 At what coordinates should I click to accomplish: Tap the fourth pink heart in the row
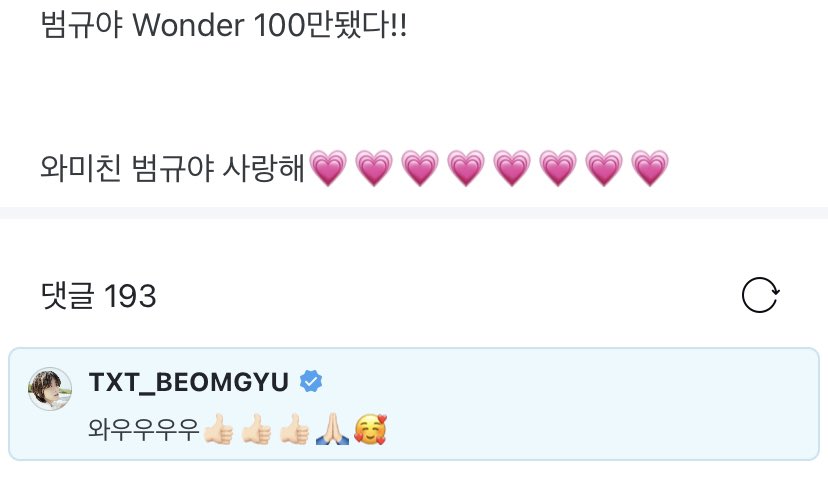tap(466, 168)
